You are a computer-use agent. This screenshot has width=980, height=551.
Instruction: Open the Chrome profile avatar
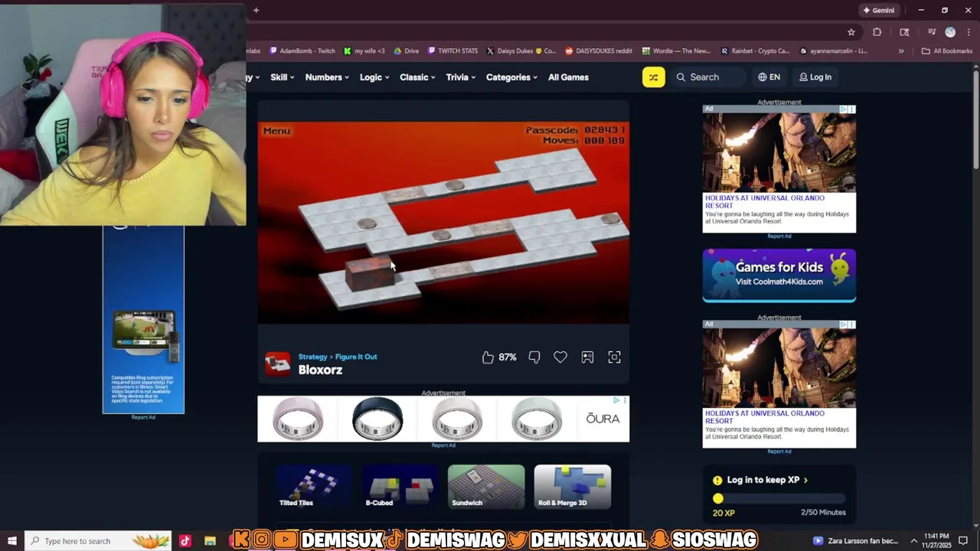[950, 32]
